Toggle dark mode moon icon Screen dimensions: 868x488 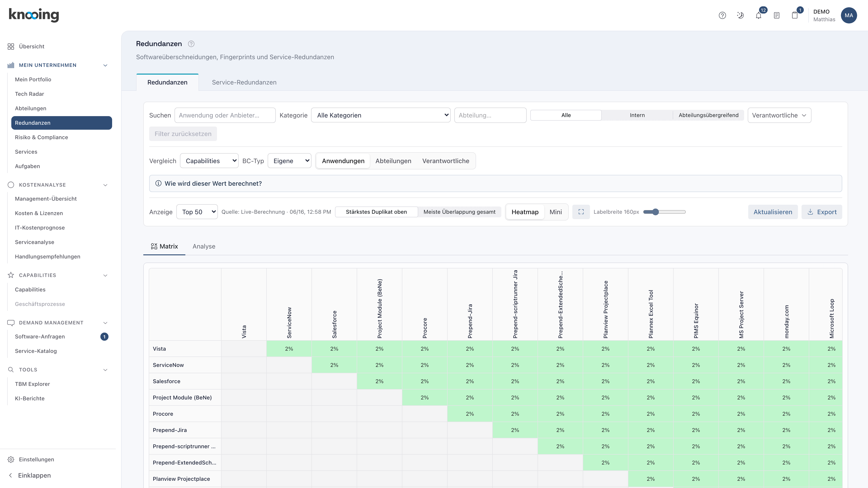pos(740,16)
